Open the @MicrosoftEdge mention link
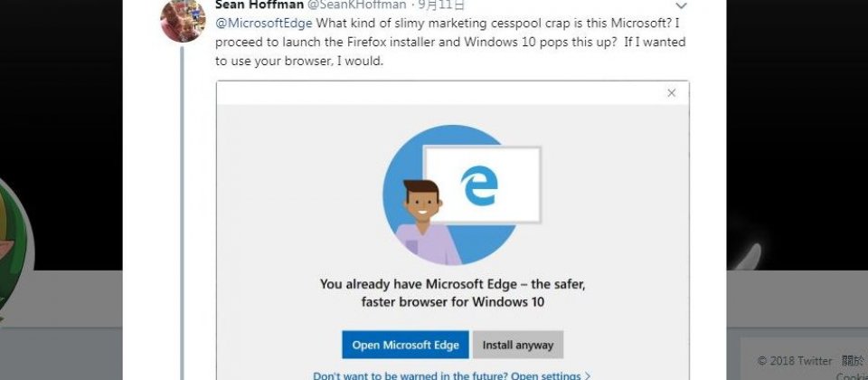This screenshot has height=380, width=868. tap(264, 24)
